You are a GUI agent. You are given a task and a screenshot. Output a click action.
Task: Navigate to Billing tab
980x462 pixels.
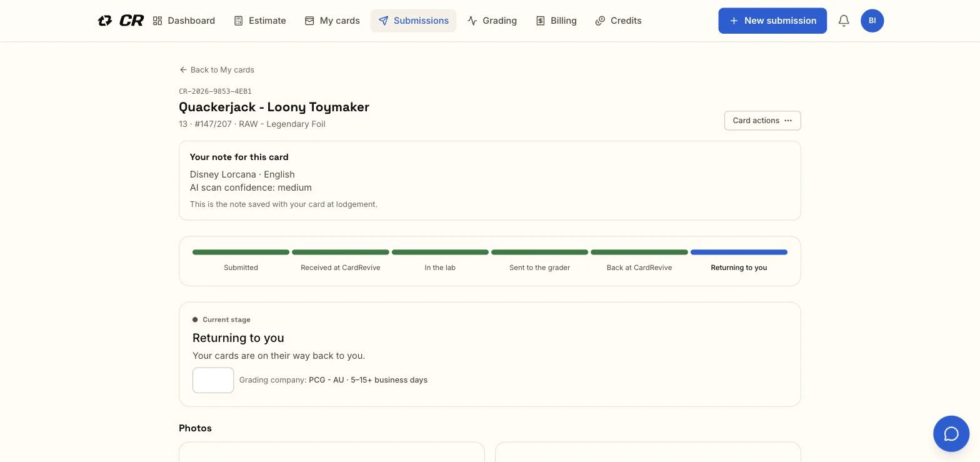pos(556,21)
